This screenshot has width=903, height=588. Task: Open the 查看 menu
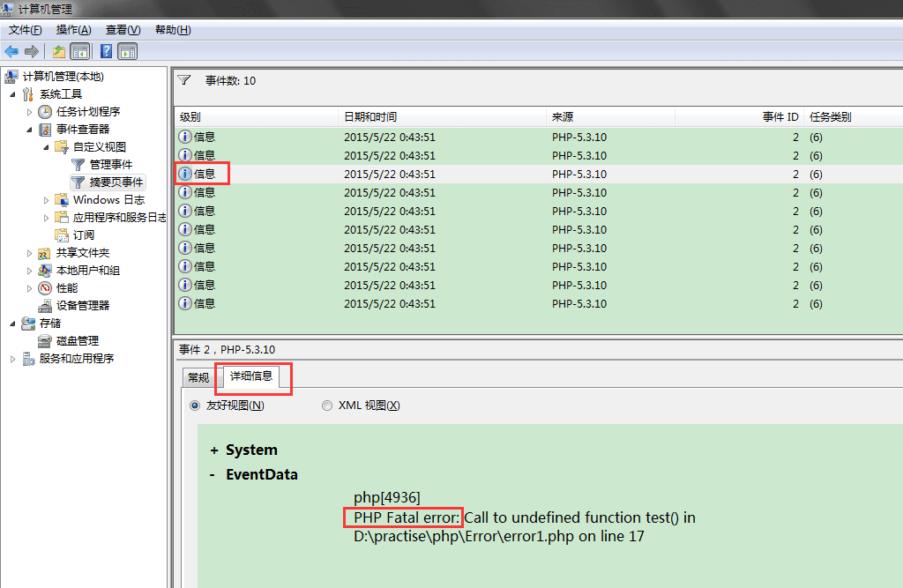(x=122, y=29)
